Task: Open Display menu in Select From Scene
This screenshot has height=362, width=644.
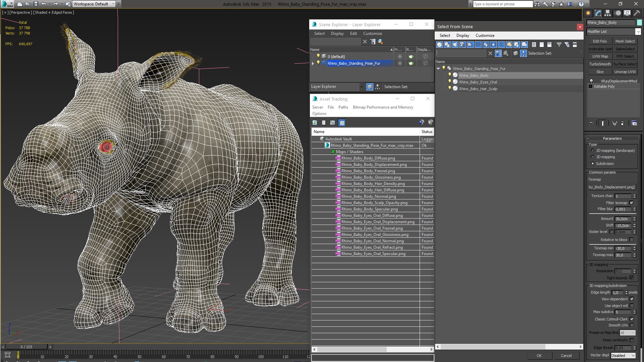Action: click(x=463, y=36)
